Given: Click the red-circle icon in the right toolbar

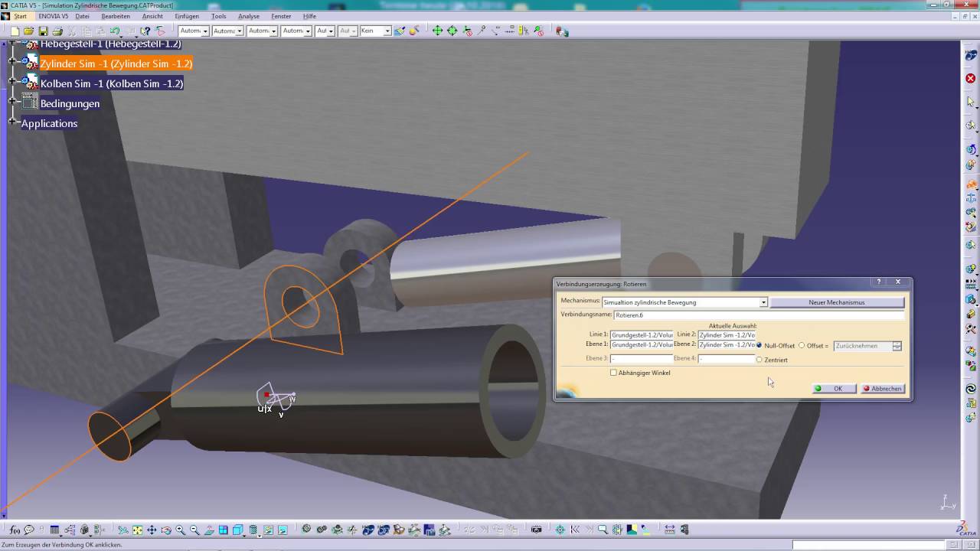Looking at the screenshot, I should [x=971, y=78].
